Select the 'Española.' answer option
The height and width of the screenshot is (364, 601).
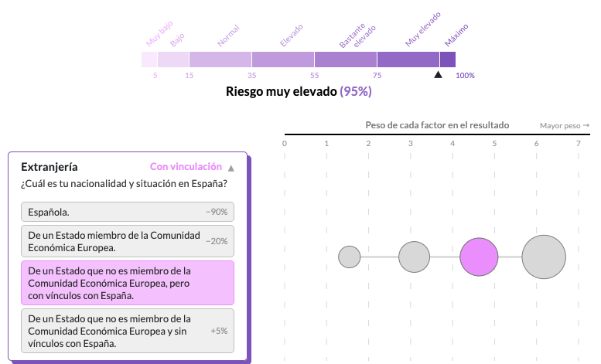point(128,212)
